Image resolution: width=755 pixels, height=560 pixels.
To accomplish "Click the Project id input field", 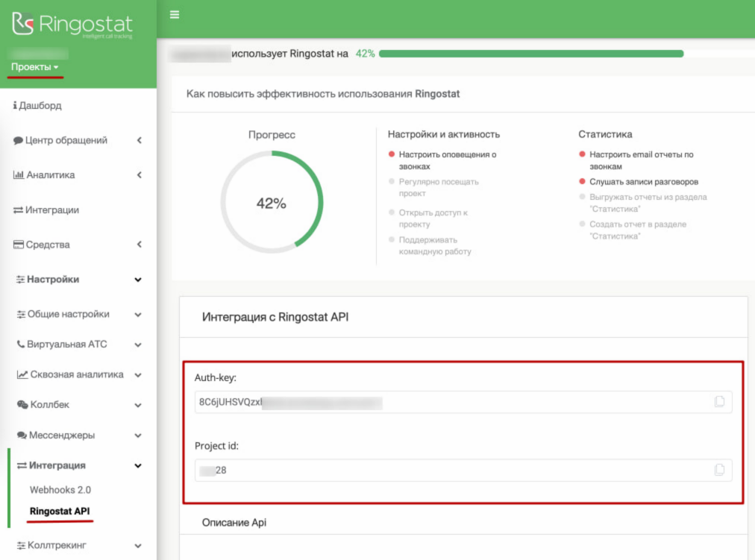I will point(463,471).
